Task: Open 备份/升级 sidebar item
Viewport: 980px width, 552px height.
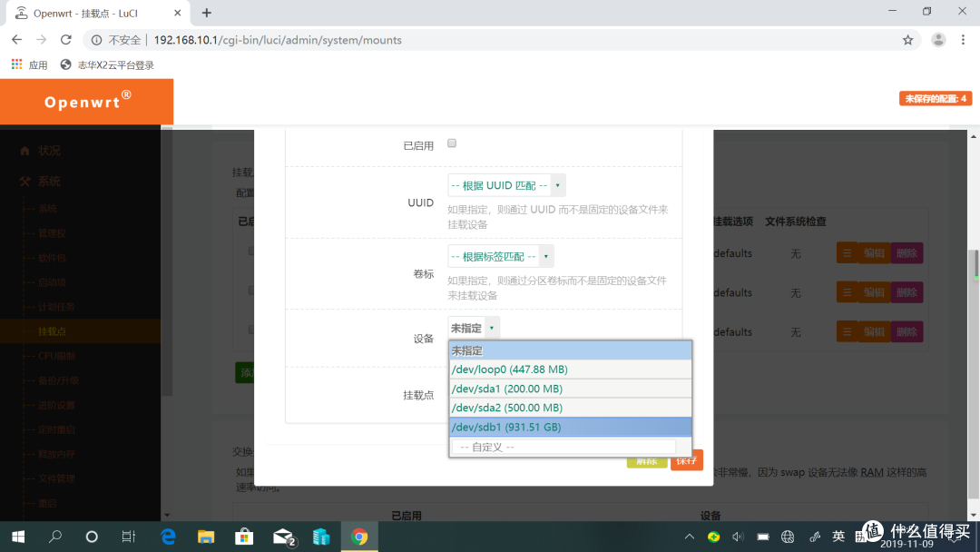Action: click(58, 380)
